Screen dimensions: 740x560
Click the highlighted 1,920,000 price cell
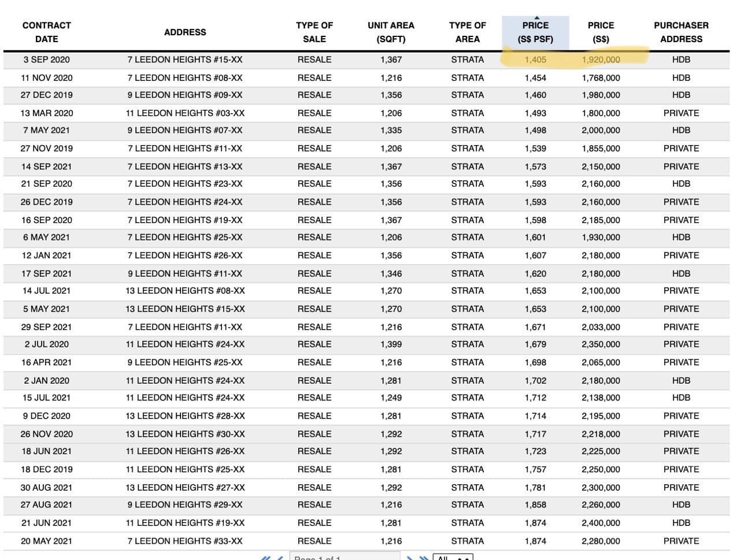coord(601,60)
